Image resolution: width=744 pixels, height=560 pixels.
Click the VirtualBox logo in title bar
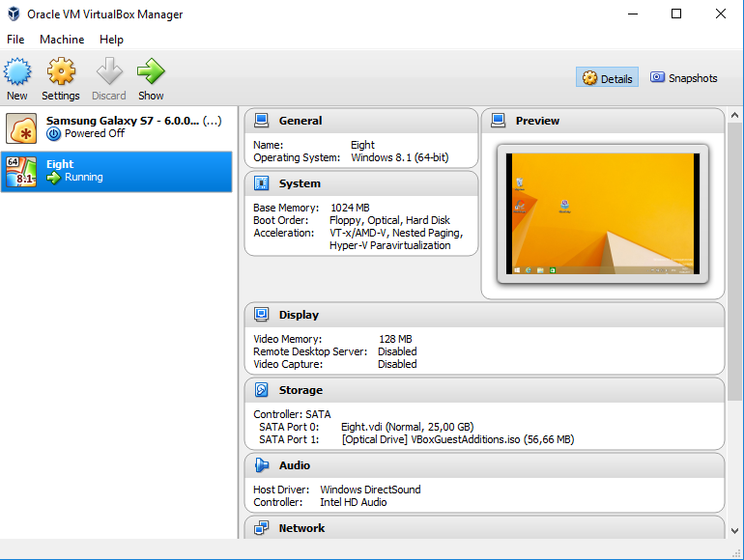[x=14, y=14]
